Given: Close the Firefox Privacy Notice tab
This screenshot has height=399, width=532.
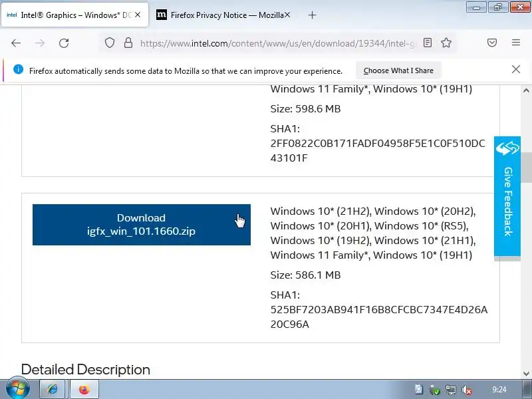Looking at the screenshot, I should point(287,15).
